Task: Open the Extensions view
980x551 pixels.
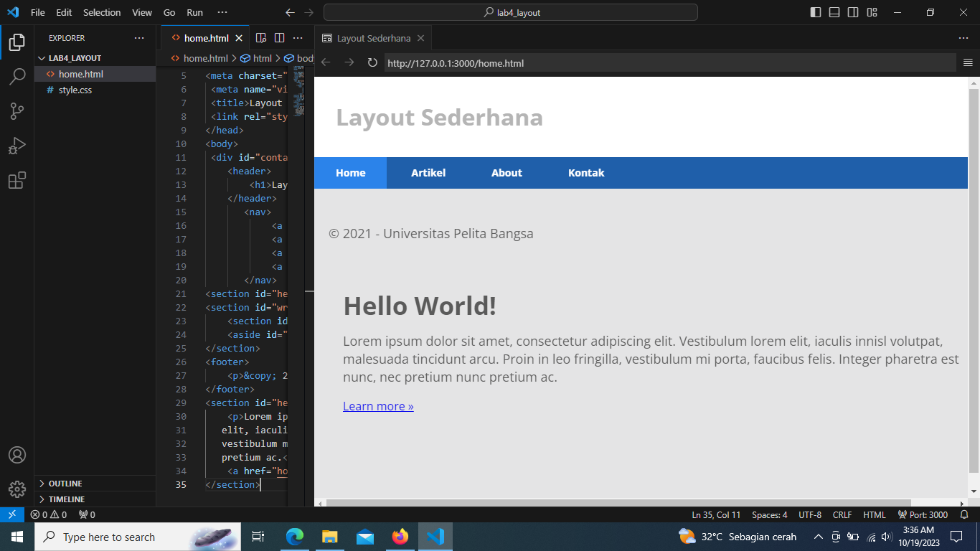Action: pos(17,181)
